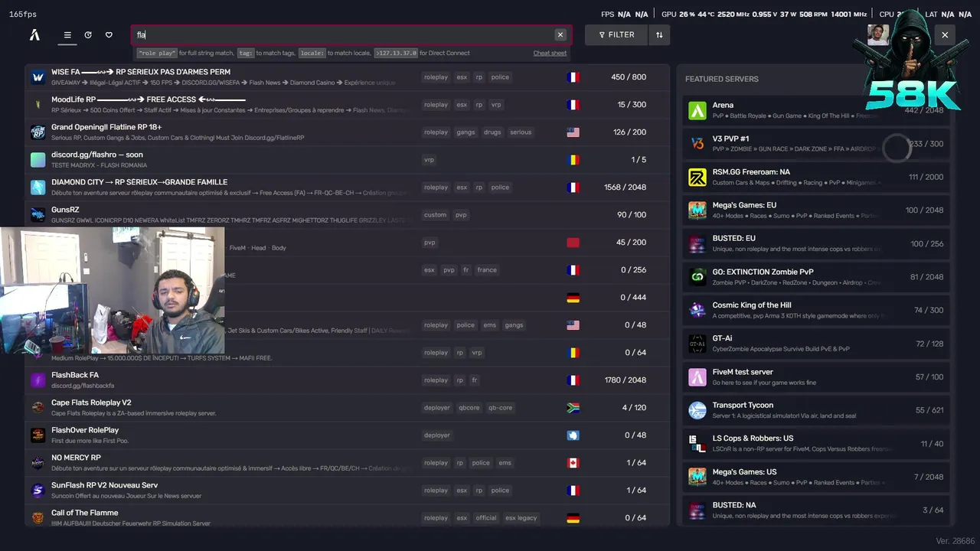
Task: Click the NO MERCY RP server icon
Action: [x=38, y=463]
